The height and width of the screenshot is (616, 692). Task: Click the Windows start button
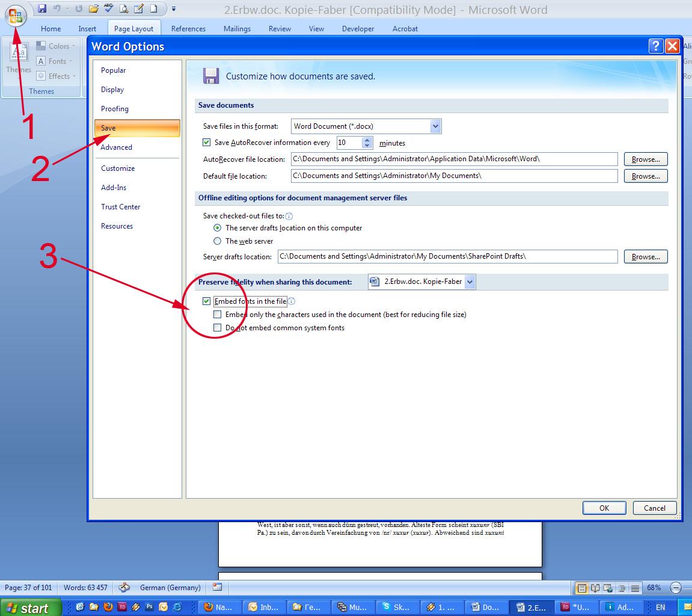pyautogui.click(x=30, y=608)
